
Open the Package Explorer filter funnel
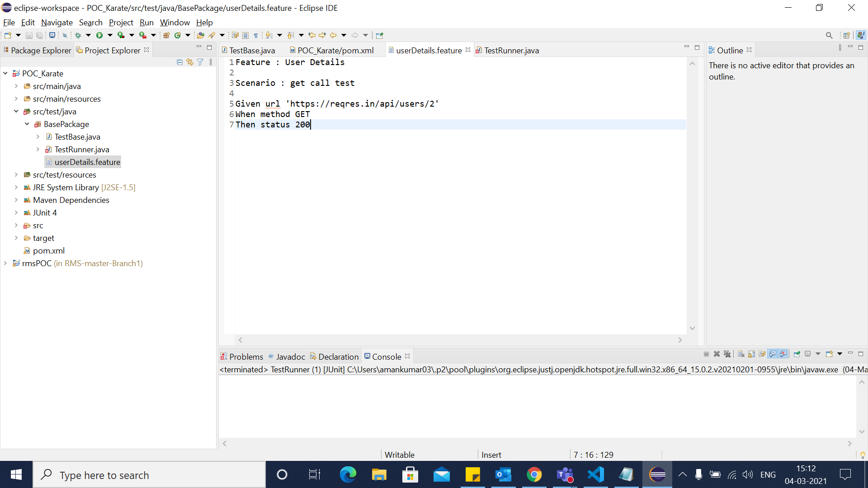tap(200, 62)
